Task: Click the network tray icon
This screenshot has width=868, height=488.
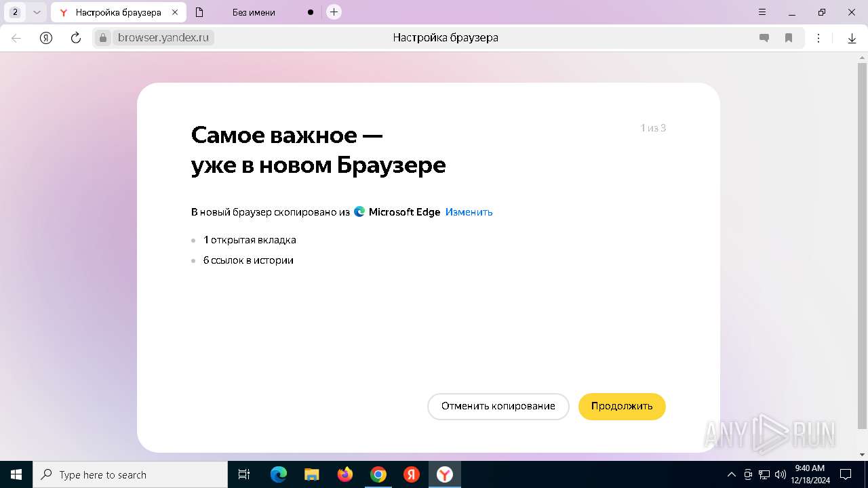Action: (x=764, y=474)
